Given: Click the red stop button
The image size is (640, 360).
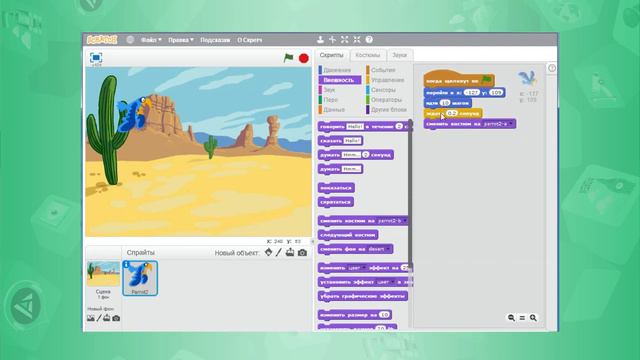Looking at the screenshot, I should click(x=304, y=58).
